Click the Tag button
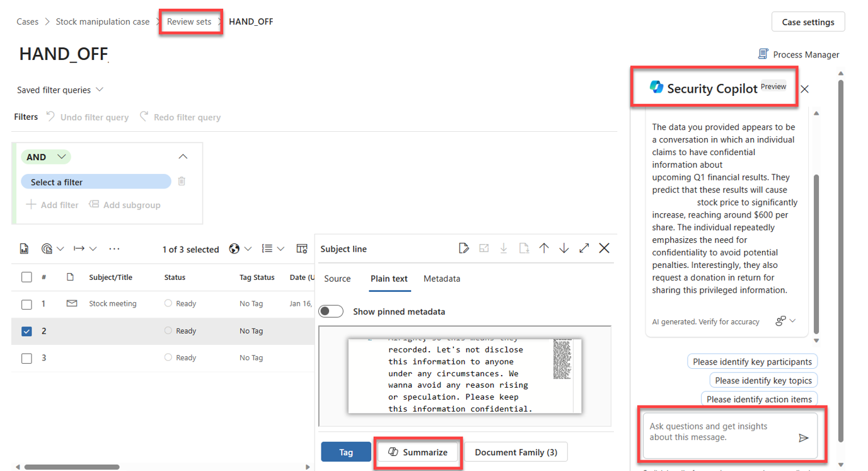 [x=346, y=452]
